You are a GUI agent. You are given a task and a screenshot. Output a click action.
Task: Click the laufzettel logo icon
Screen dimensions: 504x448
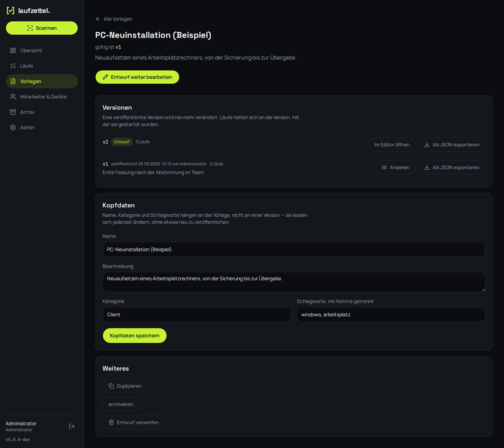(10, 11)
